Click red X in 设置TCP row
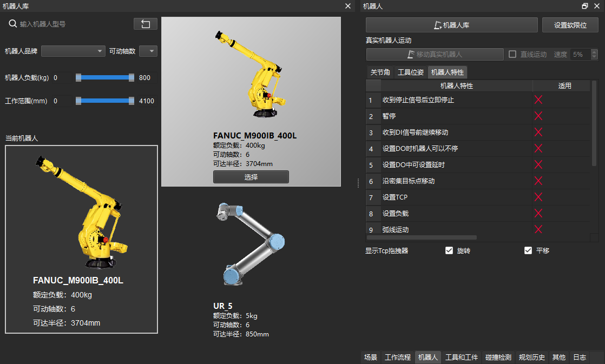 tap(538, 197)
